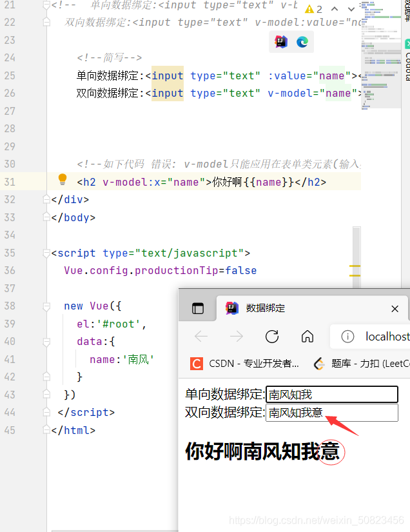Fold the data object on line 40
The image size is (410, 532).
click(x=46, y=342)
